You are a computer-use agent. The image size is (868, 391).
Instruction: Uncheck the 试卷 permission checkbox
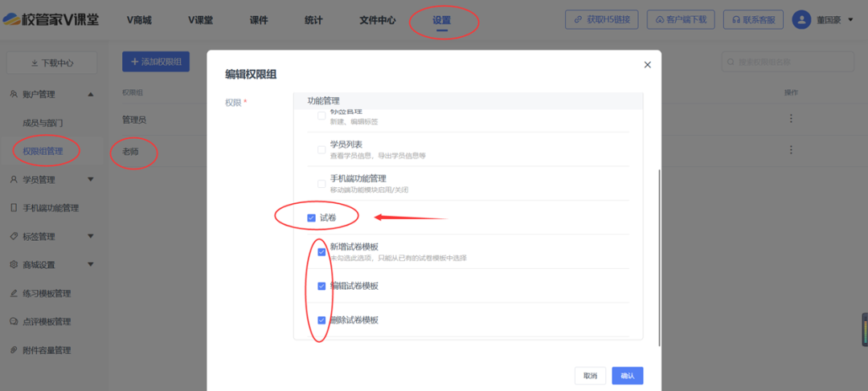(x=311, y=218)
